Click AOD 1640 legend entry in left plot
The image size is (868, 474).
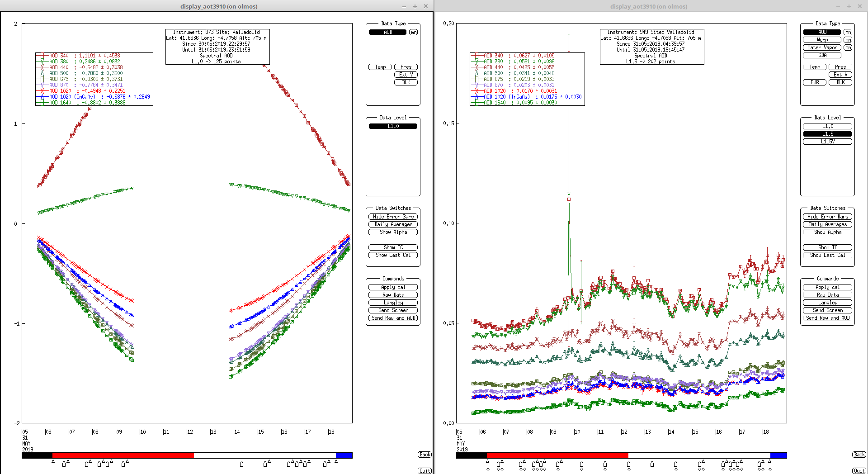(x=81, y=103)
